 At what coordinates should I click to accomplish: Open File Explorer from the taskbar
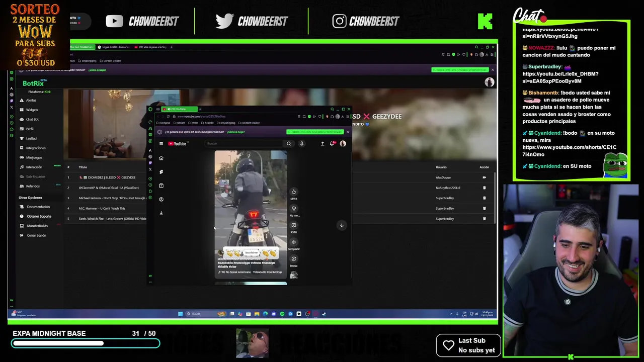click(257, 314)
